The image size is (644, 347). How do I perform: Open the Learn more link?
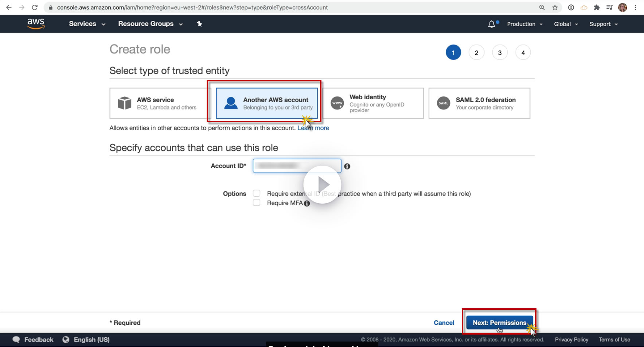pyautogui.click(x=313, y=128)
